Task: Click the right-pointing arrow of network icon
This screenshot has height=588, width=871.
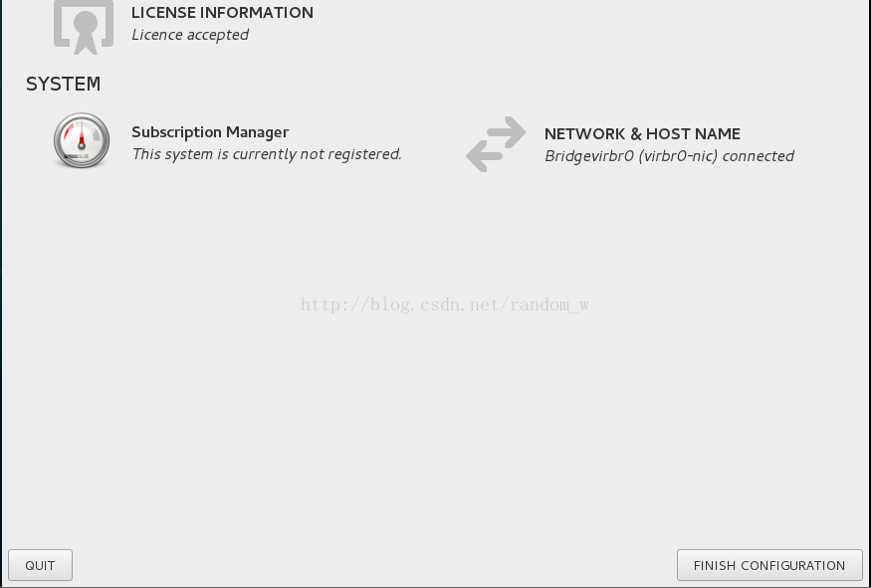Action: [507, 131]
